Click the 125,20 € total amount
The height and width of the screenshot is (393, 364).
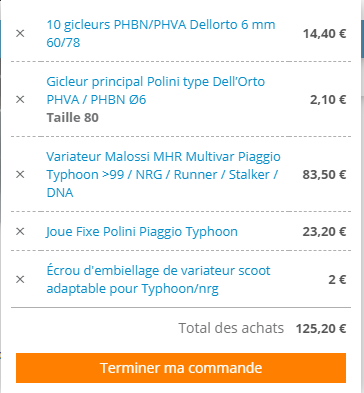[x=321, y=329]
